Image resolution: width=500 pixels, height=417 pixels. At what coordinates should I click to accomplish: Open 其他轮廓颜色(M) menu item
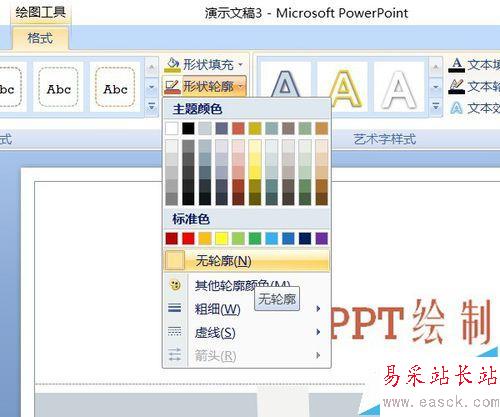(247, 285)
